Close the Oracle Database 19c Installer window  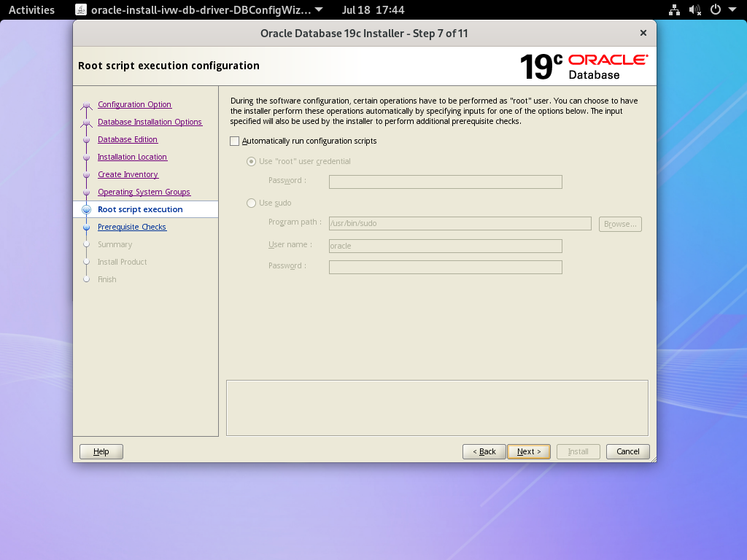643,33
